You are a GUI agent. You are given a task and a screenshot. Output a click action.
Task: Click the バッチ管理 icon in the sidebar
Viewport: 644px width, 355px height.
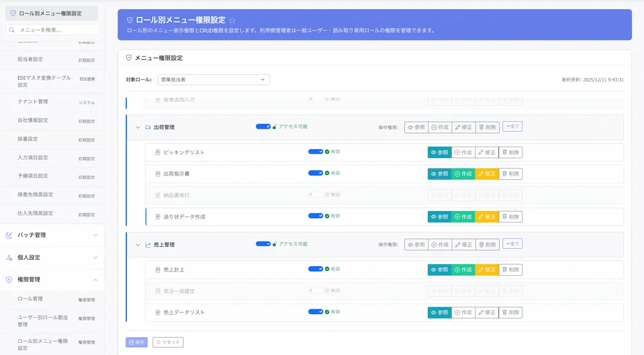(9, 235)
